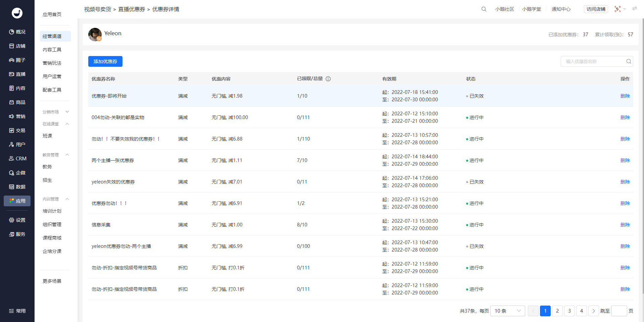The width and height of the screenshot is (644, 322).
Task: Open the search magnifier in the top bar
Action: click(484, 9)
